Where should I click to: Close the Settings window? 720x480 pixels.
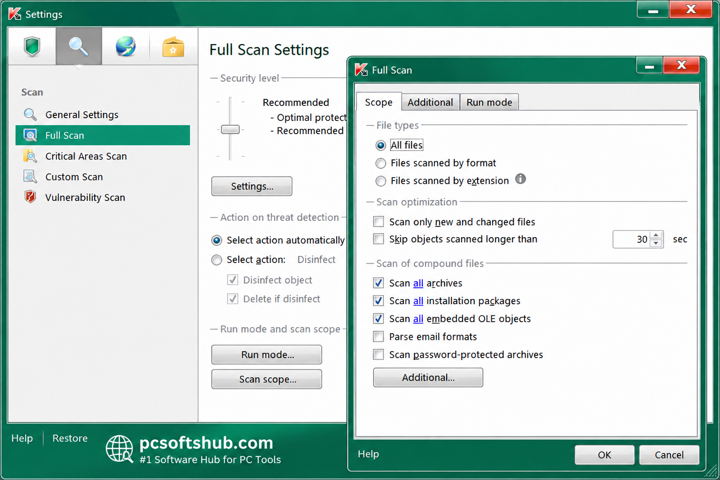[691, 10]
